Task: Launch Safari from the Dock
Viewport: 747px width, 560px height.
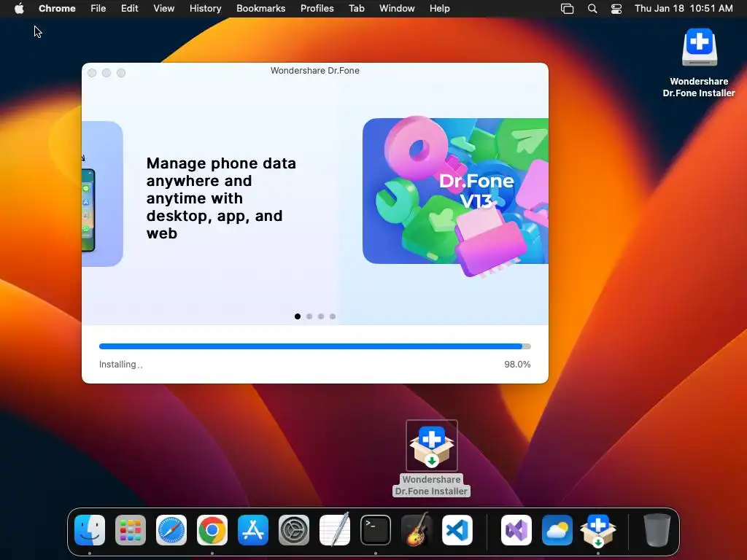Action: [x=171, y=530]
